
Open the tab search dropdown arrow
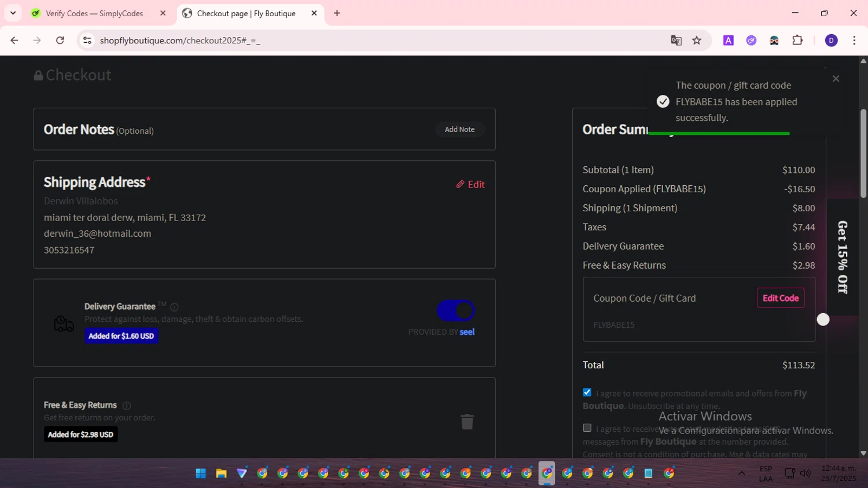click(x=13, y=13)
